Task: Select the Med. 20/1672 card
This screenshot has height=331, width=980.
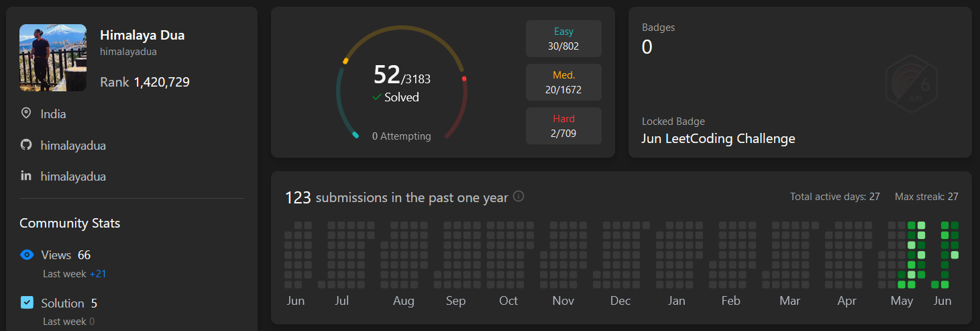Action: click(x=563, y=82)
